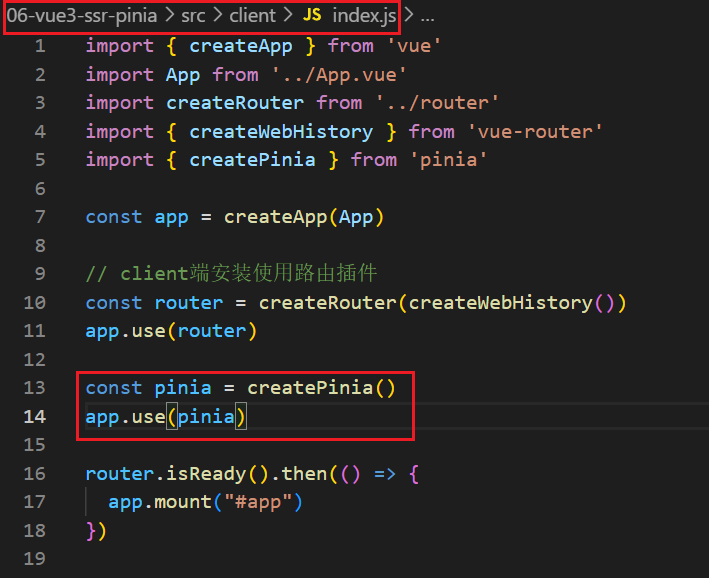Click the 'vue-router' string on line 4

[535, 132]
